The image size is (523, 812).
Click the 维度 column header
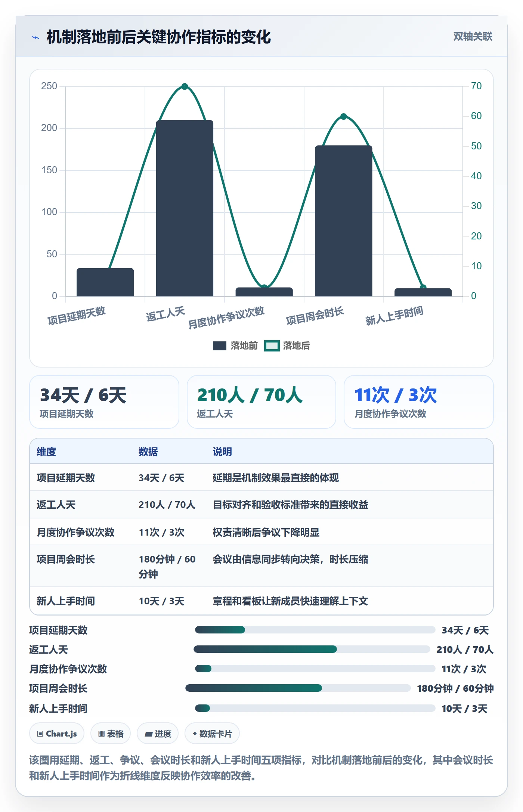click(x=46, y=452)
